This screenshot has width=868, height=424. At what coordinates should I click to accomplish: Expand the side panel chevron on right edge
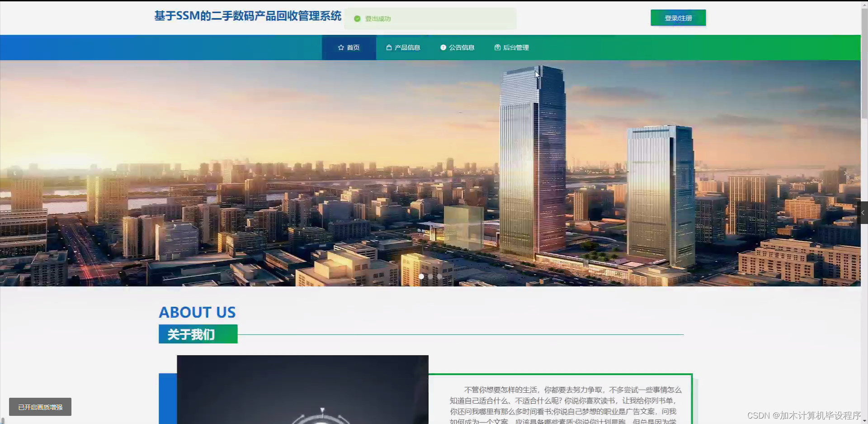coord(863,213)
